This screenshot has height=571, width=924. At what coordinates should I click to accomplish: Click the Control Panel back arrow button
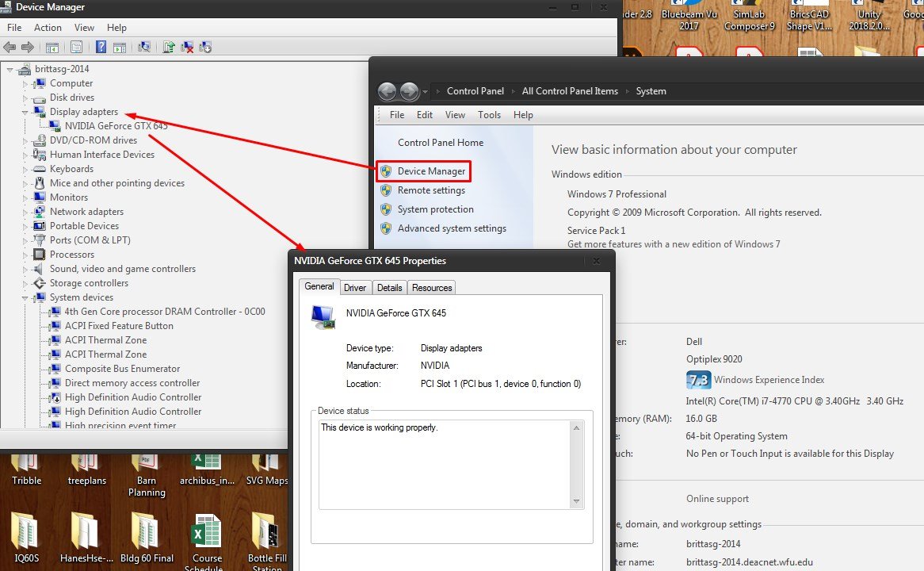pos(388,91)
